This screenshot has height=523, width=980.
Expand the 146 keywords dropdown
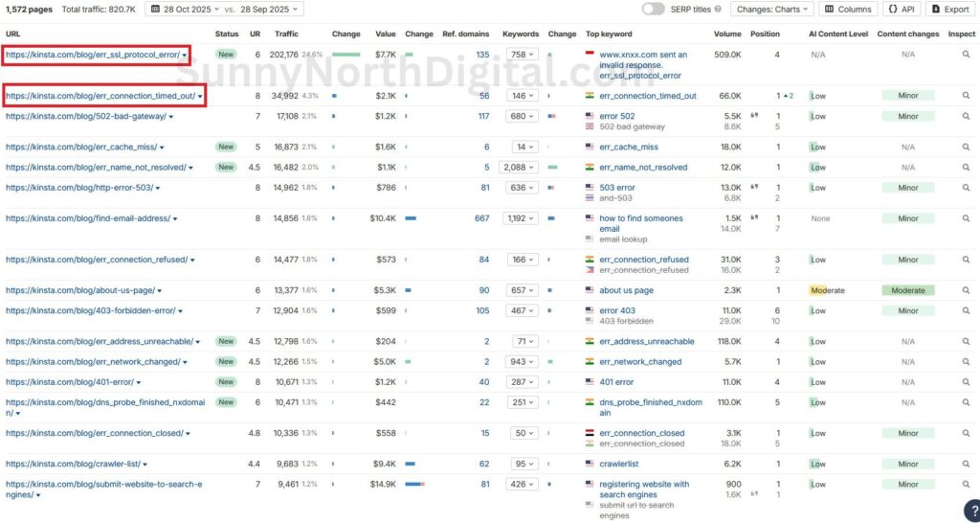pos(523,96)
